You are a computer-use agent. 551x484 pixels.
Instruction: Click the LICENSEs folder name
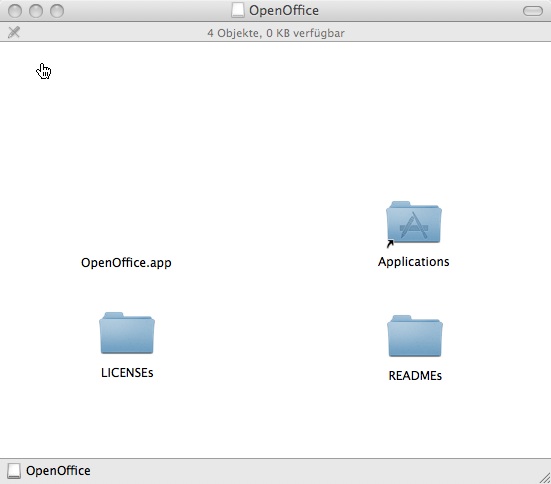[127, 373]
